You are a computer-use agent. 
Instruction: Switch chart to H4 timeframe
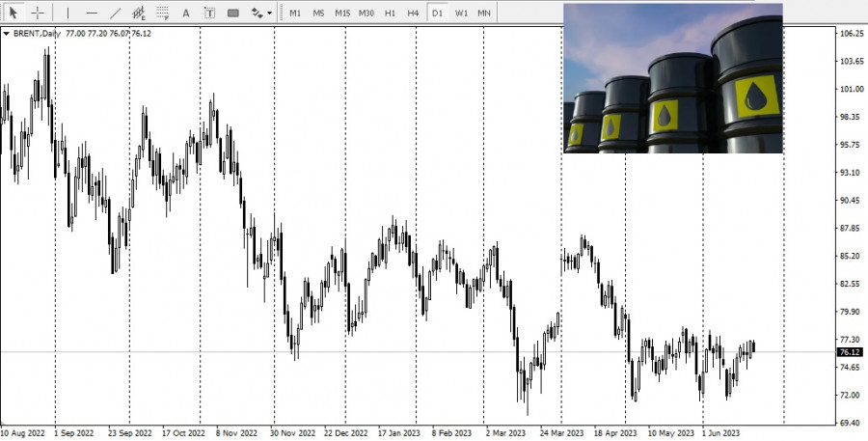click(x=413, y=13)
